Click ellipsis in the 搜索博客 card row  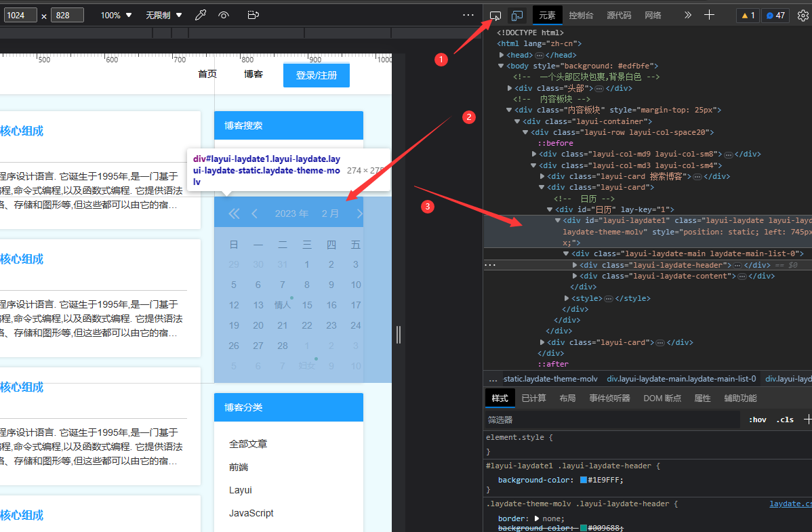click(697, 177)
